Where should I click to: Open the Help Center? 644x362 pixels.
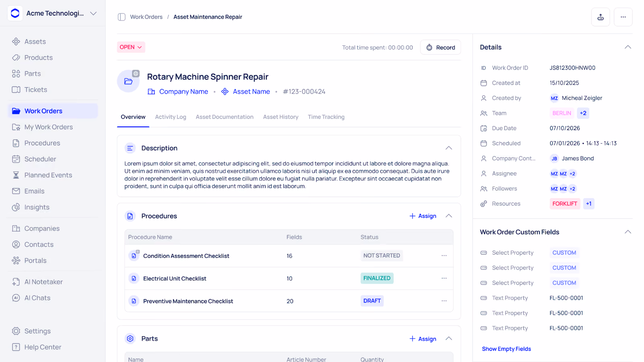pos(53,347)
